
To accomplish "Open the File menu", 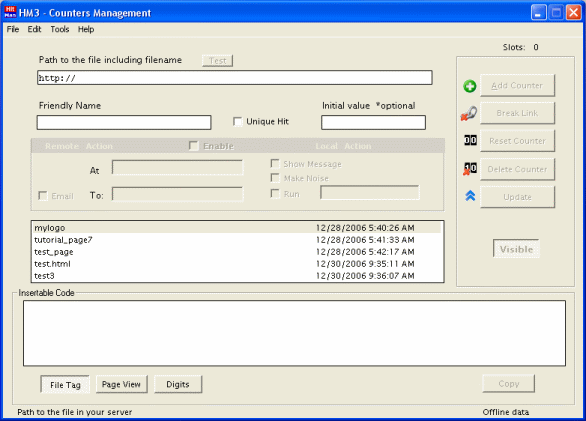I will point(13,29).
